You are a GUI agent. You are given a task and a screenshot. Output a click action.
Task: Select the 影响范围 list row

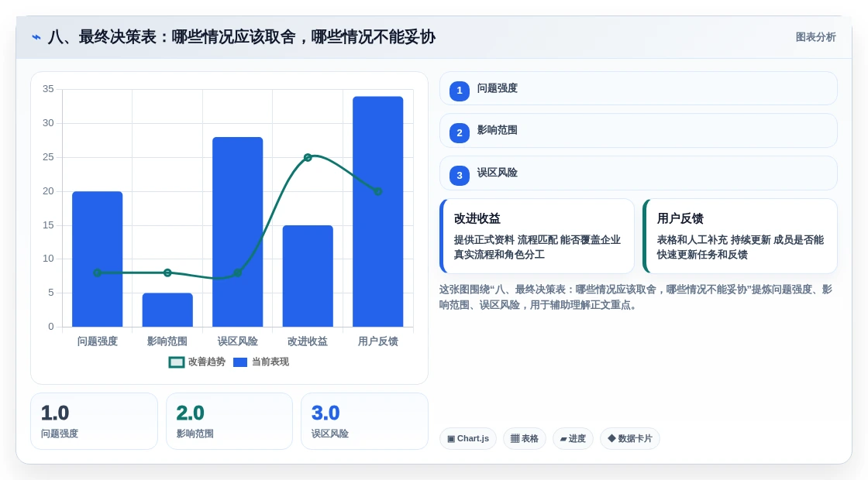tap(639, 131)
